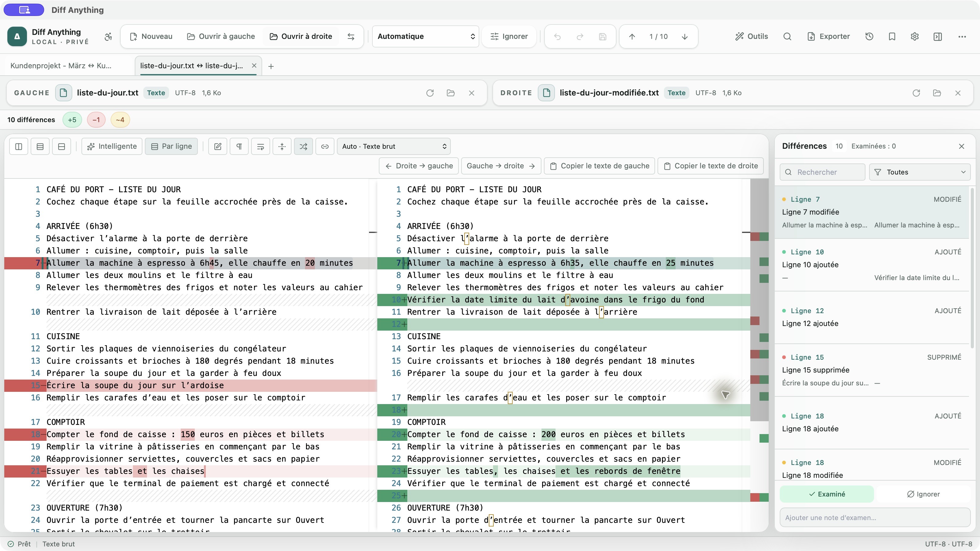
Task: Click Nouveau button
Action: [151, 36]
